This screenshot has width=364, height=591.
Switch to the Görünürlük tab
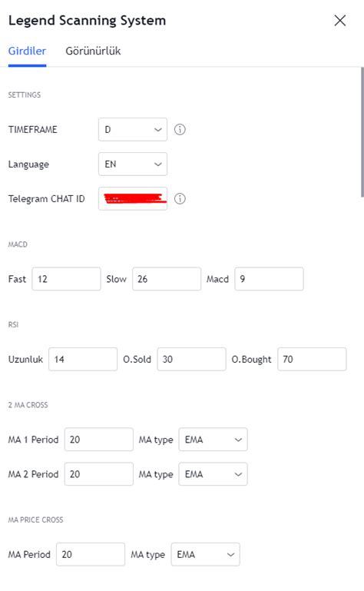(93, 51)
